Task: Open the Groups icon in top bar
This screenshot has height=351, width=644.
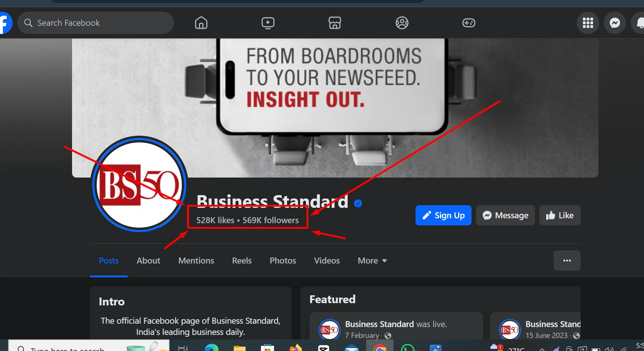Action: (402, 23)
